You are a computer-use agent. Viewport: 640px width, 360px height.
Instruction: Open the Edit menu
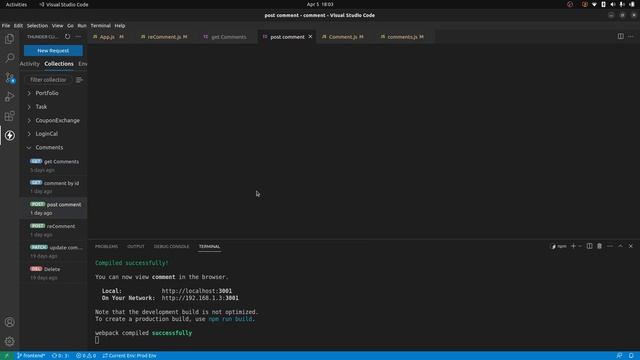18,26
